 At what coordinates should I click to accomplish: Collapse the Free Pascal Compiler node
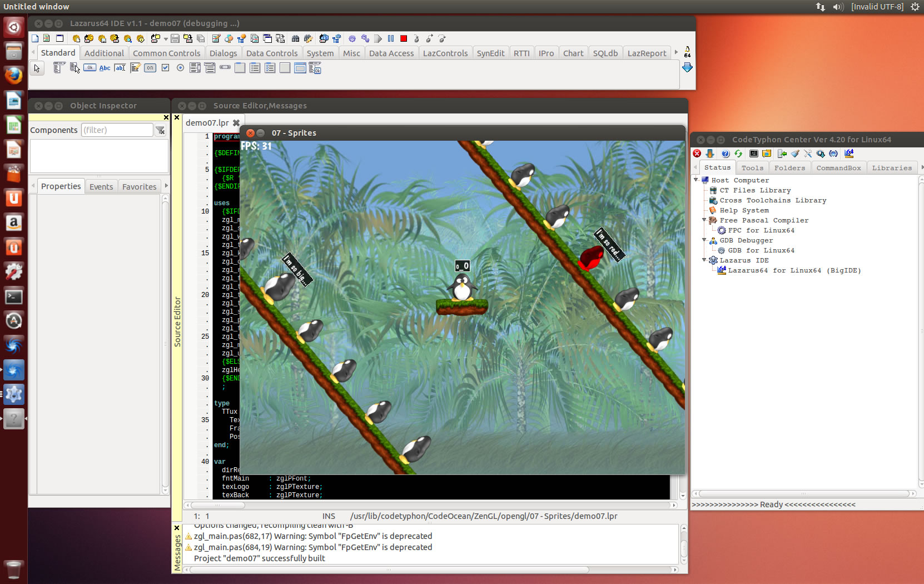(704, 220)
